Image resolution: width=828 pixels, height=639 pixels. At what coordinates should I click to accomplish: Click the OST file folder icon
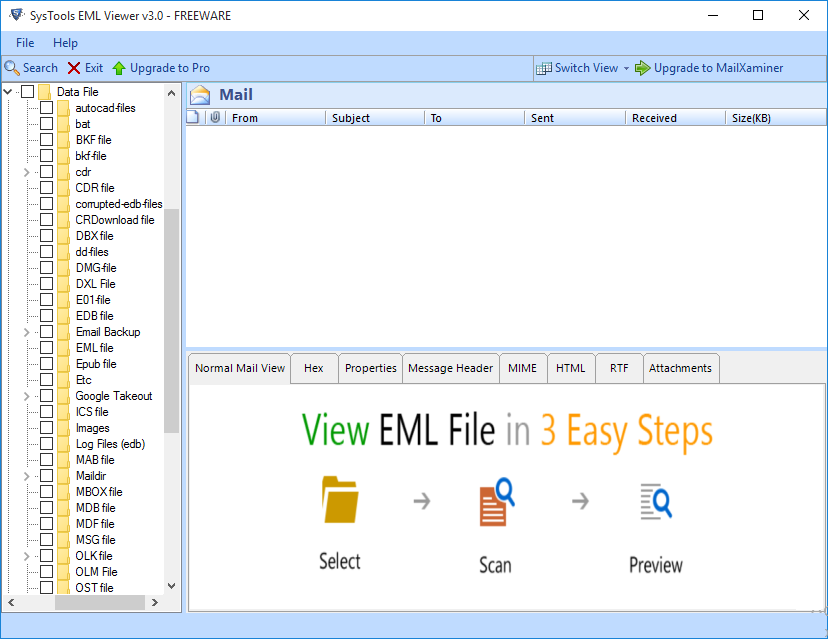63,587
